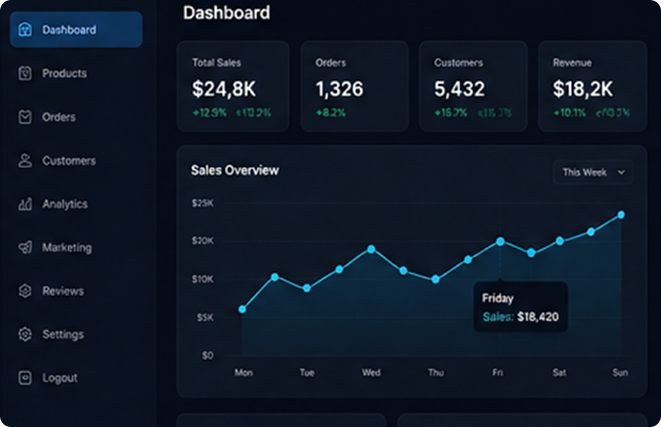Select the Revenue $18,2K card
The height and width of the screenshot is (427, 661).
coord(592,86)
